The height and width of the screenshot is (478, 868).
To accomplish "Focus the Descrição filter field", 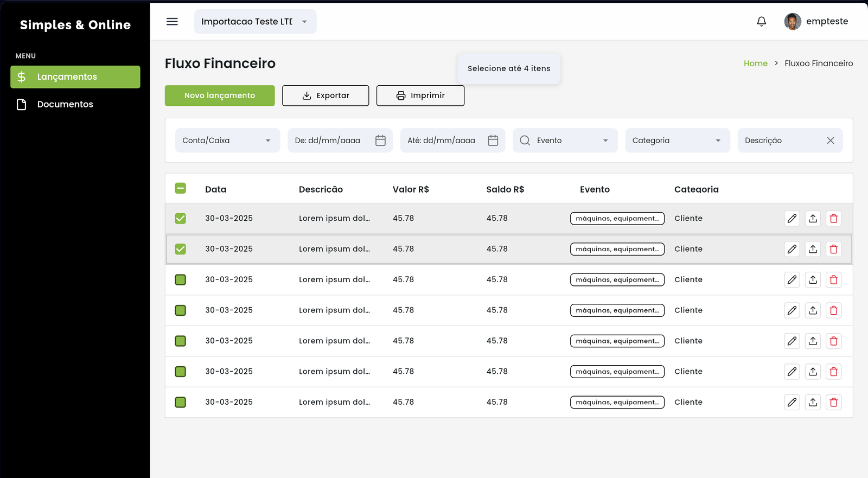I will (790, 141).
